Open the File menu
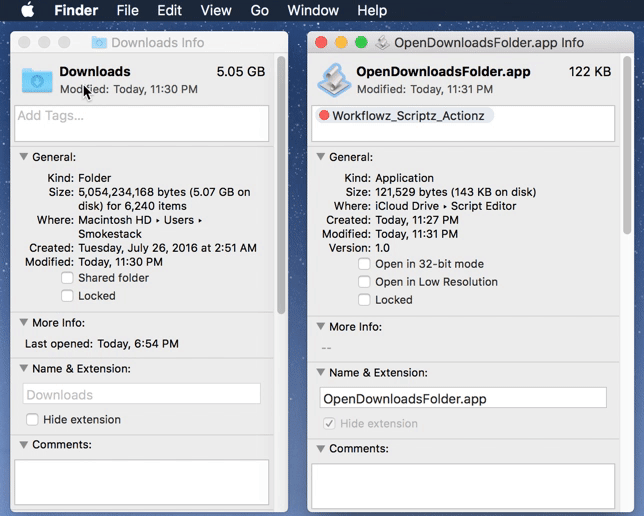Screen dimensions: 644x516 click(x=127, y=10)
